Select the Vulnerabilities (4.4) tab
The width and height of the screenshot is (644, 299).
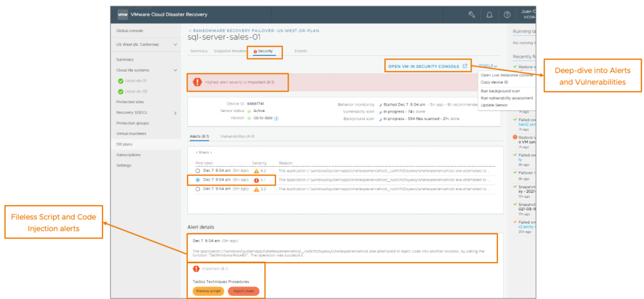coord(237,136)
